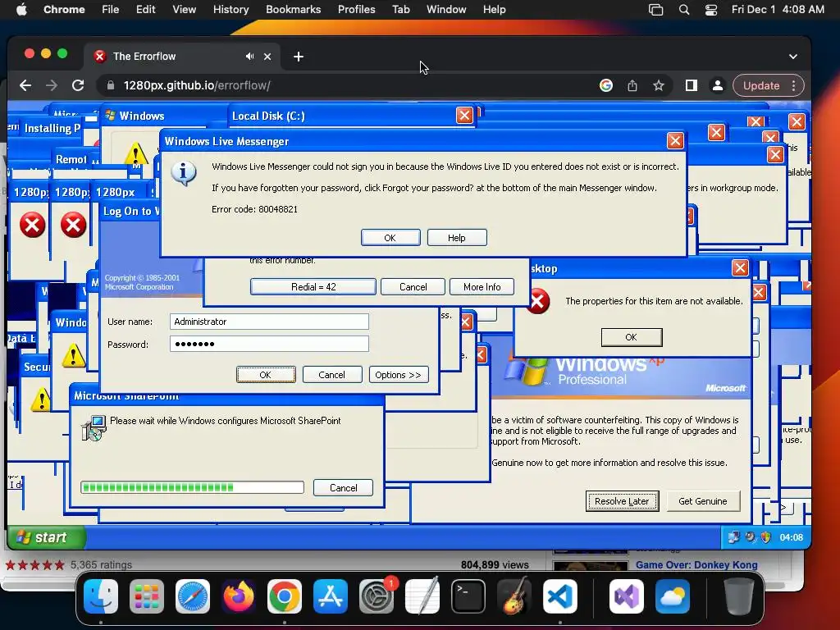The width and height of the screenshot is (840, 630).
Task: Open Visual Studio Code from the dock
Action: [x=559, y=596]
